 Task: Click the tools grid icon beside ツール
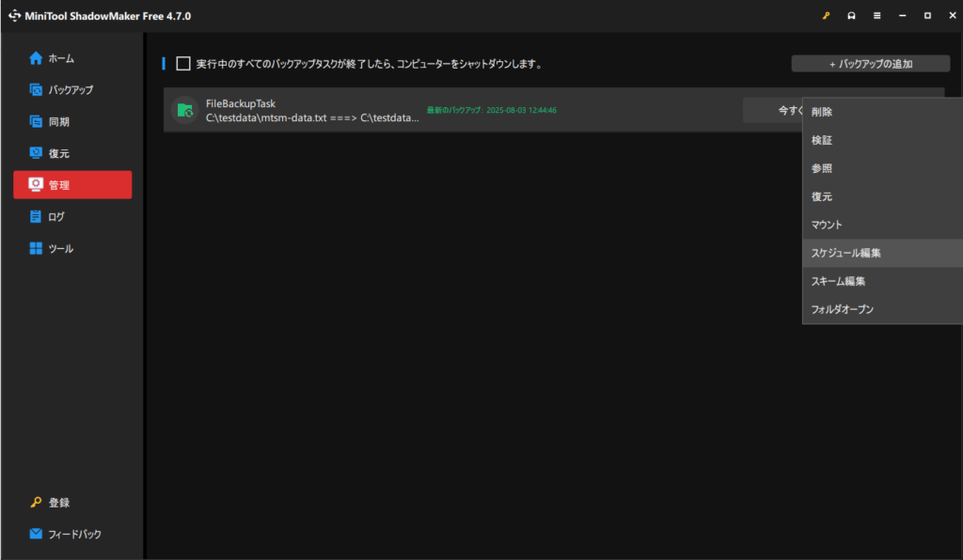(36, 248)
